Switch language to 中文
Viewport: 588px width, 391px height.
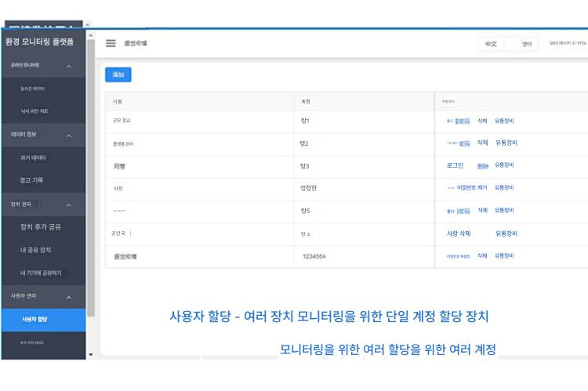click(x=491, y=45)
